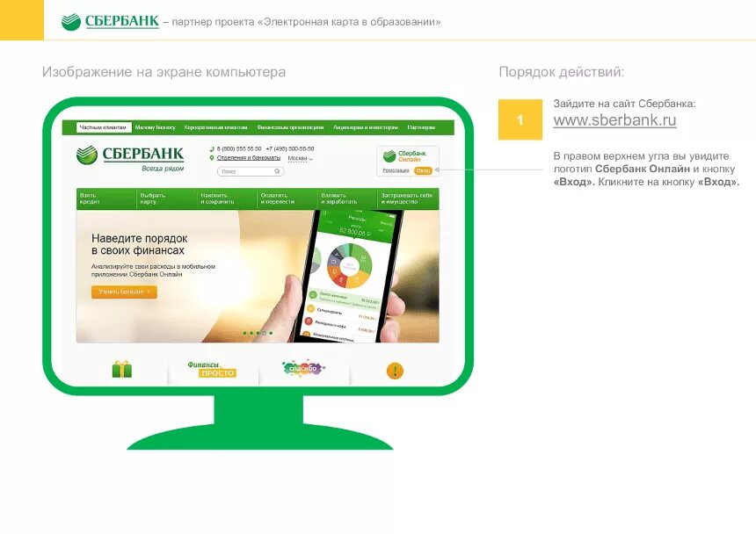The image size is (756, 534).
Task: Click 'Изображение на экране компьютера' heading
Action: tap(164, 72)
